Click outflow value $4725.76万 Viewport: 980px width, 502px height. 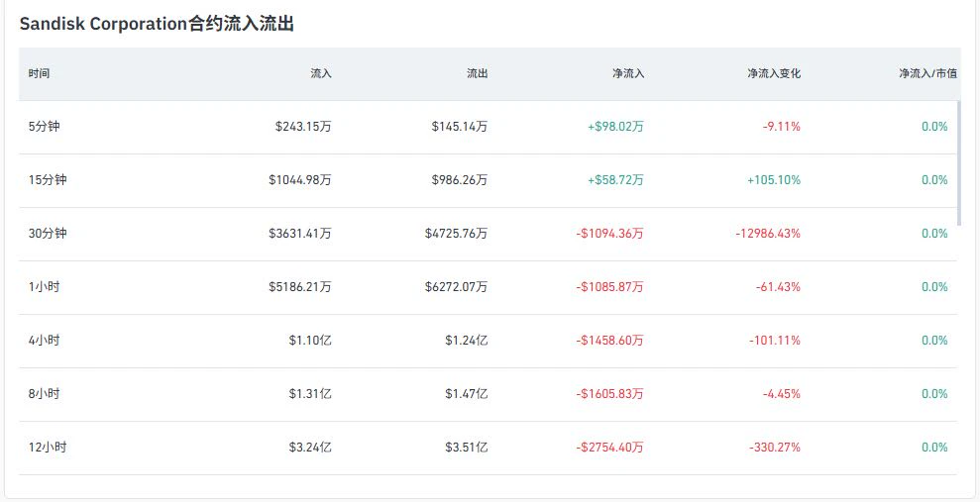[x=457, y=234]
